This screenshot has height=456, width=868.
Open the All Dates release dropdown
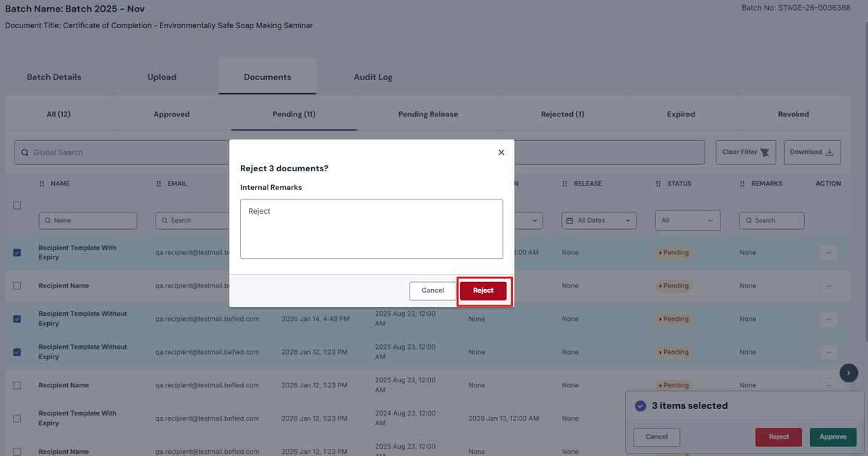tap(599, 220)
